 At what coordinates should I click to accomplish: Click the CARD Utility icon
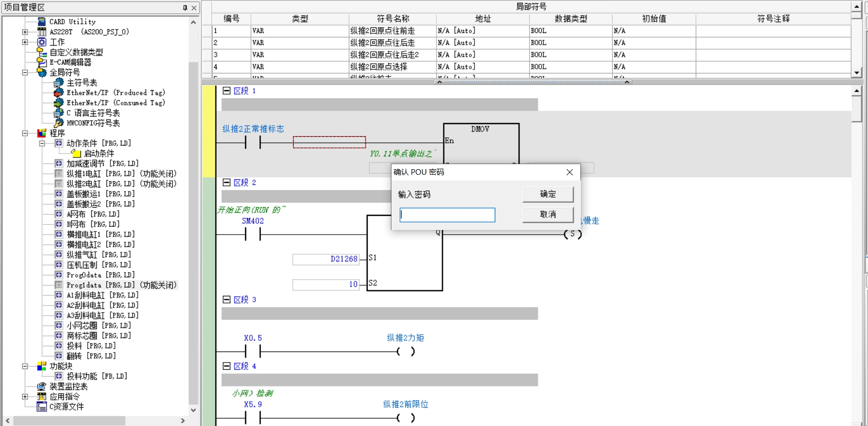click(x=42, y=22)
